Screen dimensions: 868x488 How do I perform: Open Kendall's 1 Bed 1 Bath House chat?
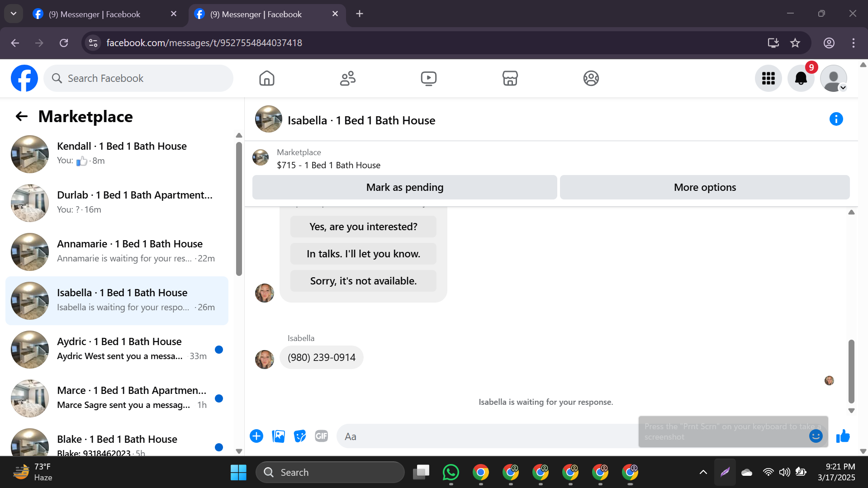coord(117,154)
